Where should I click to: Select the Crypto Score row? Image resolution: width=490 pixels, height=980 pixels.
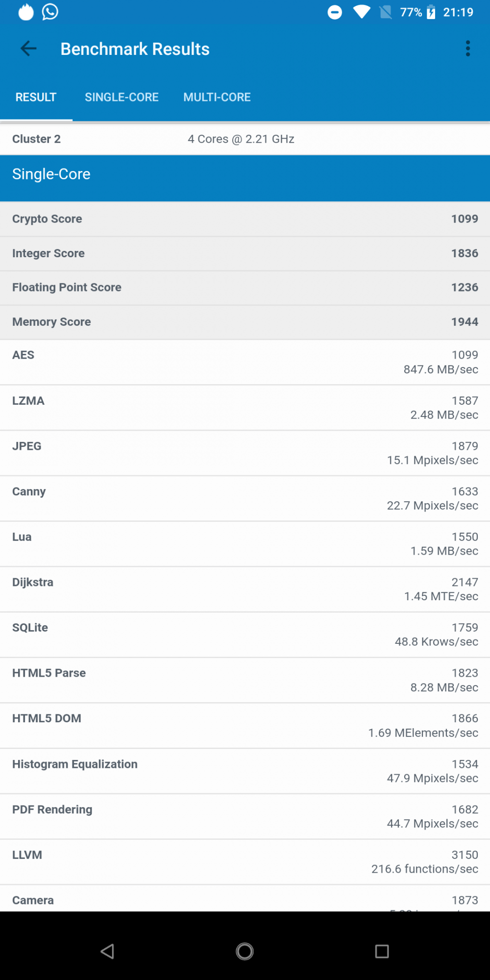245,219
